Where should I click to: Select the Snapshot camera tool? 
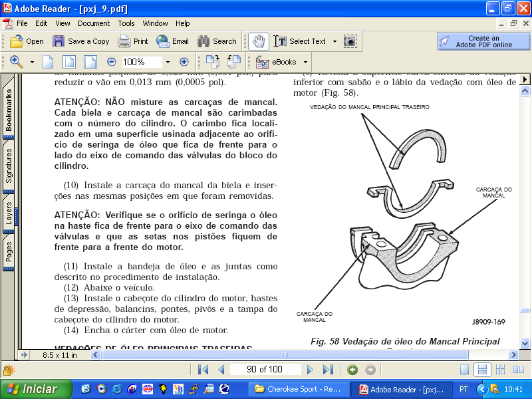(350, 41)
